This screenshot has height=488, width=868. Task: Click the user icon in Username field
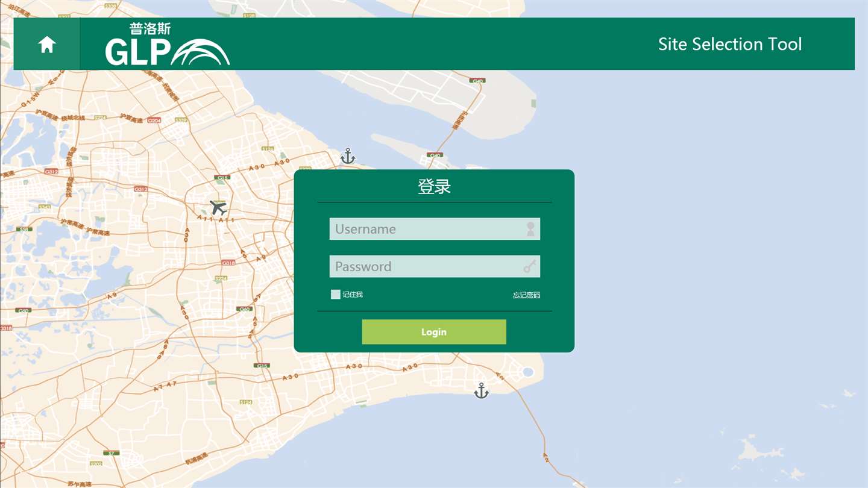tap(530, 229)
